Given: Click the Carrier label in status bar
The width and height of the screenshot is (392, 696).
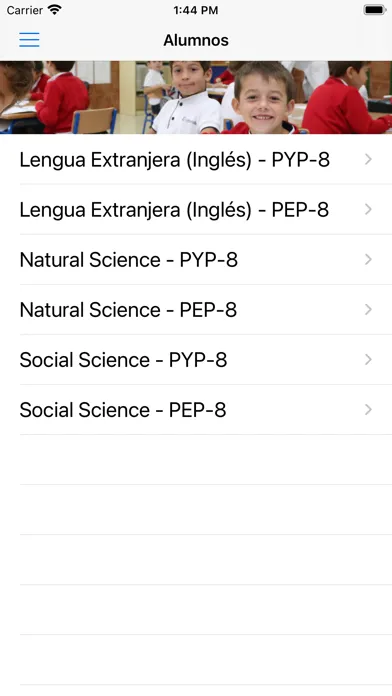Looking at the screenshot, I should [24, 10].
